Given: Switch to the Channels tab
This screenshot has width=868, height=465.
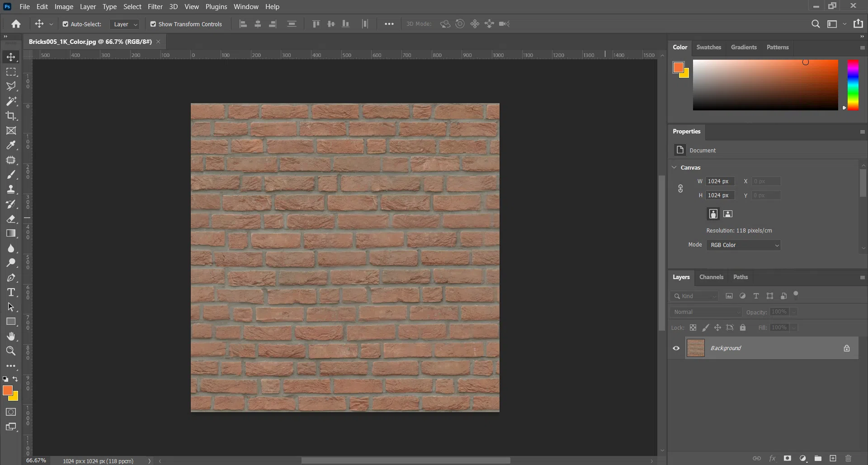Looking at the screenshot, I should tap(711, 277).
